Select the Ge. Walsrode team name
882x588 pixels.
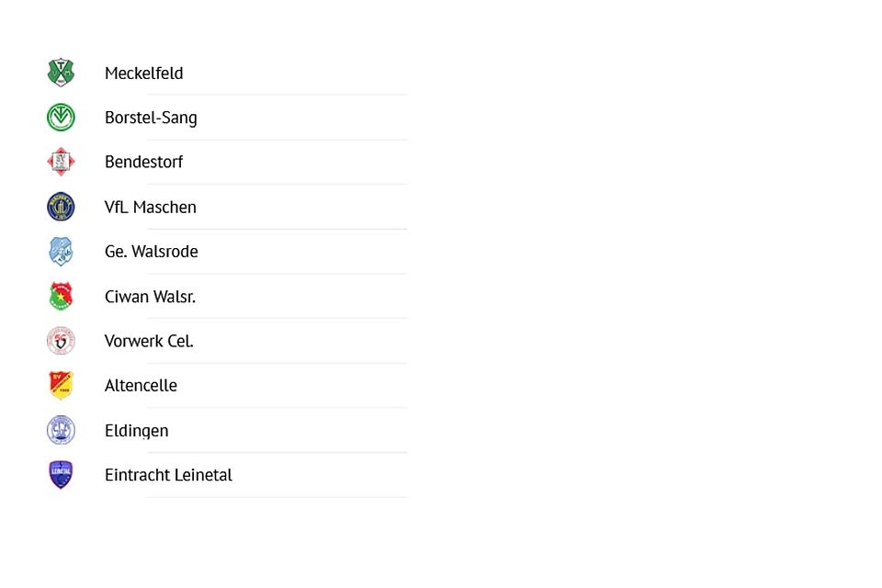(x=151, y=252)
